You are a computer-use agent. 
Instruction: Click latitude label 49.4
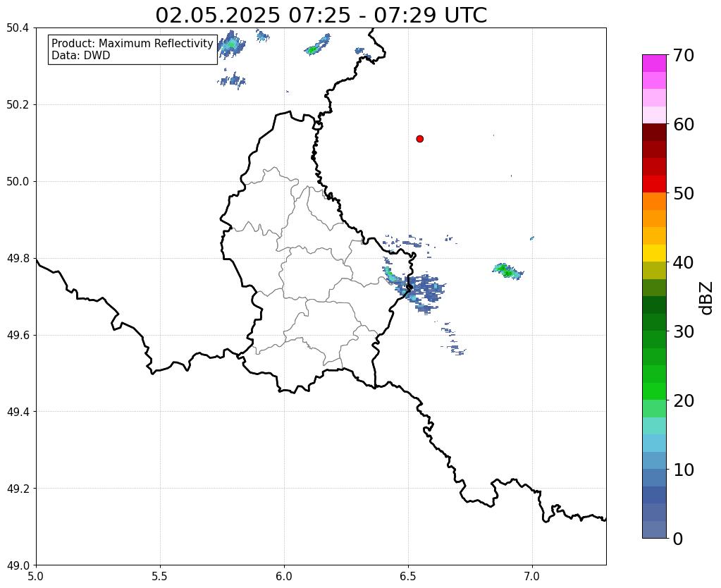(x=18, y=411)
